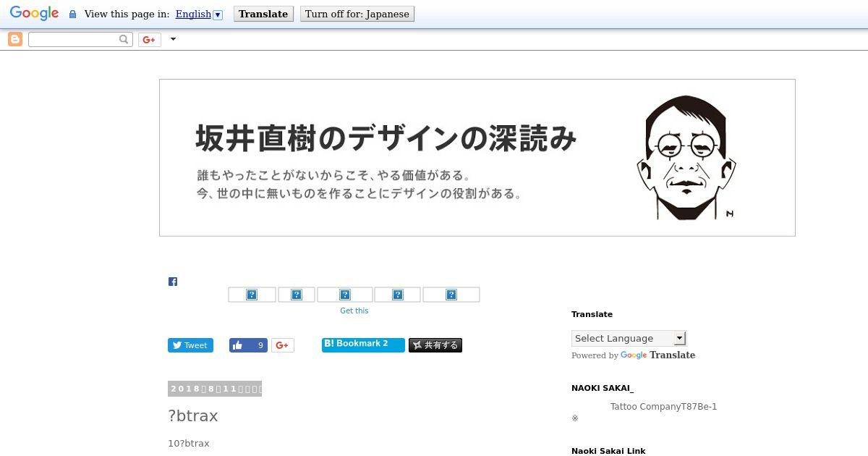Click the Hatena Bookmark button
This screenshot has height=456, width=868.
363,344
